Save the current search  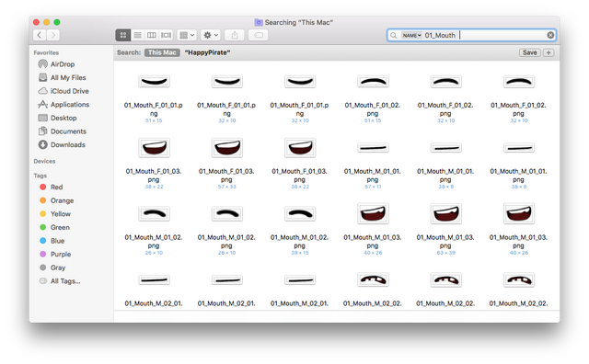[530, 52]
